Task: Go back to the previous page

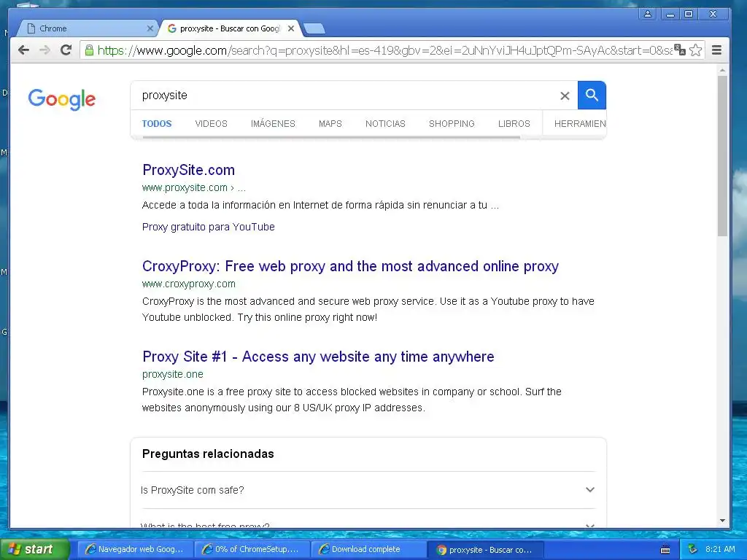Action: coord(24,50)
